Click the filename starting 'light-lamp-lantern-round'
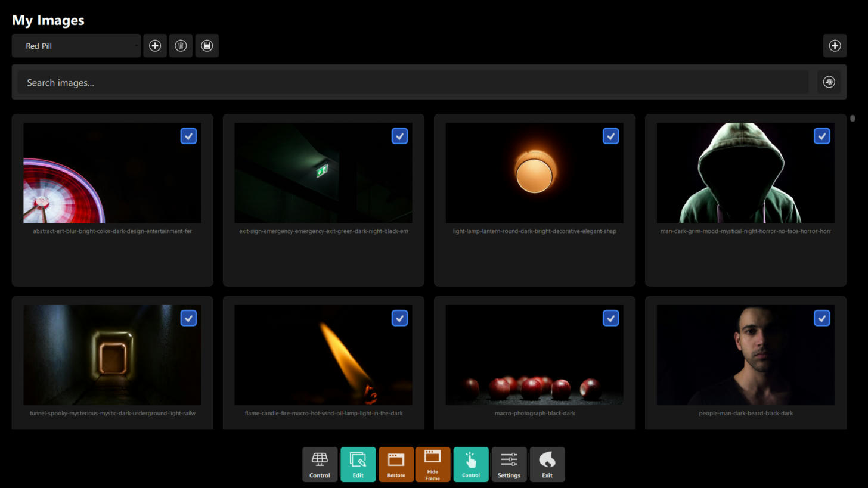 tap(535, 231)
